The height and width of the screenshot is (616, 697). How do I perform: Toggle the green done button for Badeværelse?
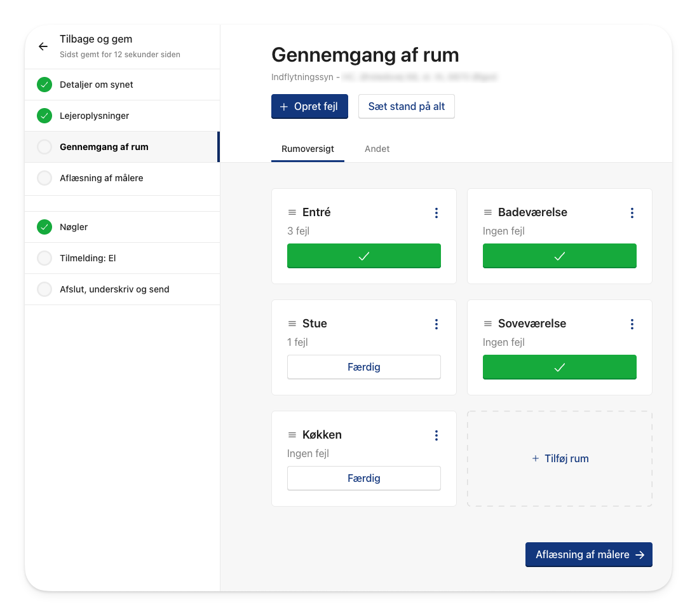click(559, 256)
